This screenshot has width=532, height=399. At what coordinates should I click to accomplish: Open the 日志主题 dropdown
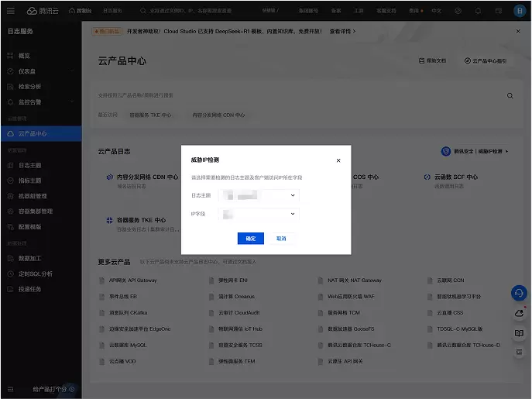coord(259,195)
